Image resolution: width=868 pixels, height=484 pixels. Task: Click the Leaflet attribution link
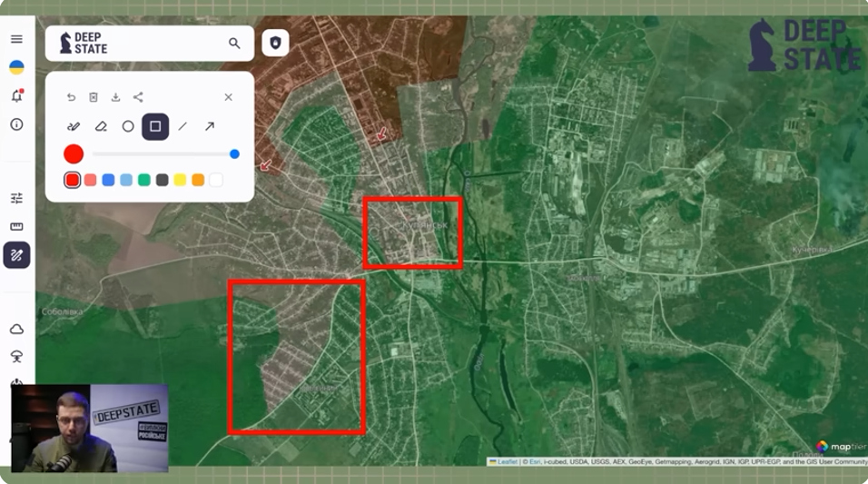pyautogui.click(x=507, y=461)
